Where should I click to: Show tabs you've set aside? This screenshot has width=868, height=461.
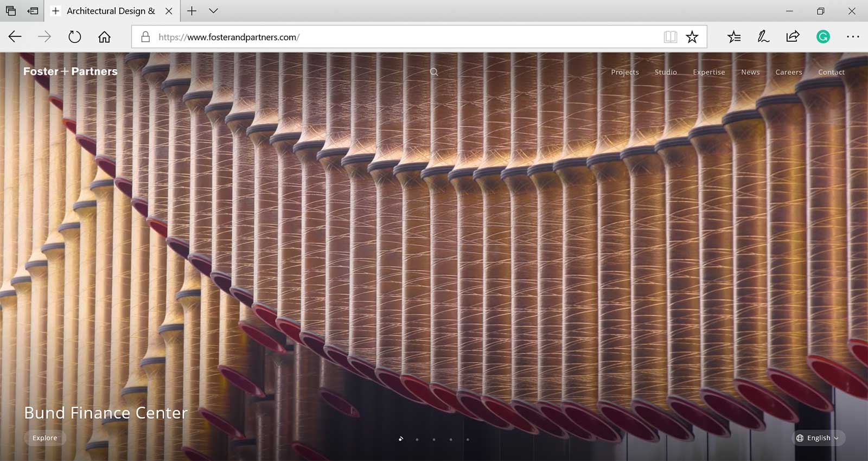tap(11, 11)
